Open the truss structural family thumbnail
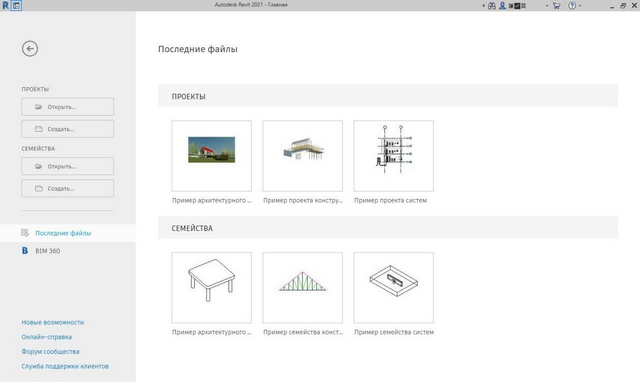The height and width of the screenshot is (382, 640). coord(302,288)
